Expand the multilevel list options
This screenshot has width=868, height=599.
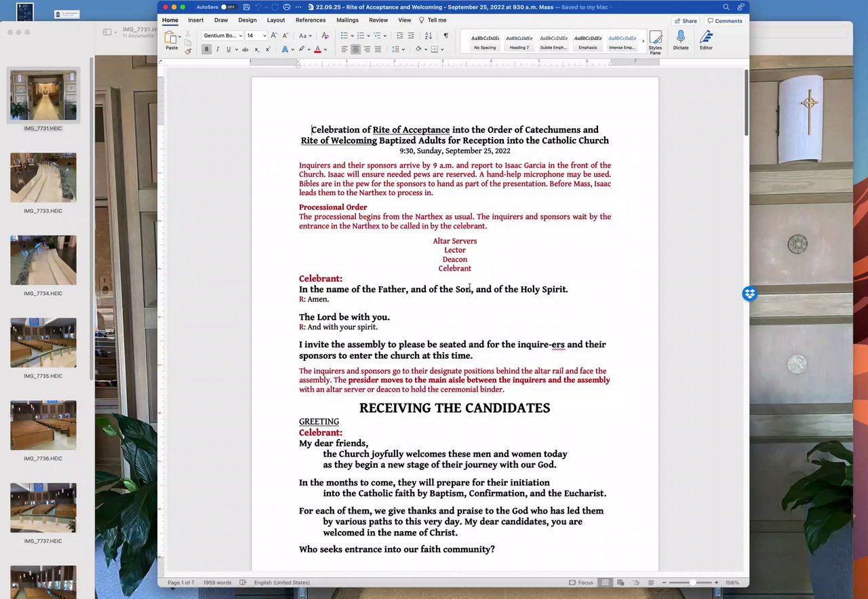385,35
